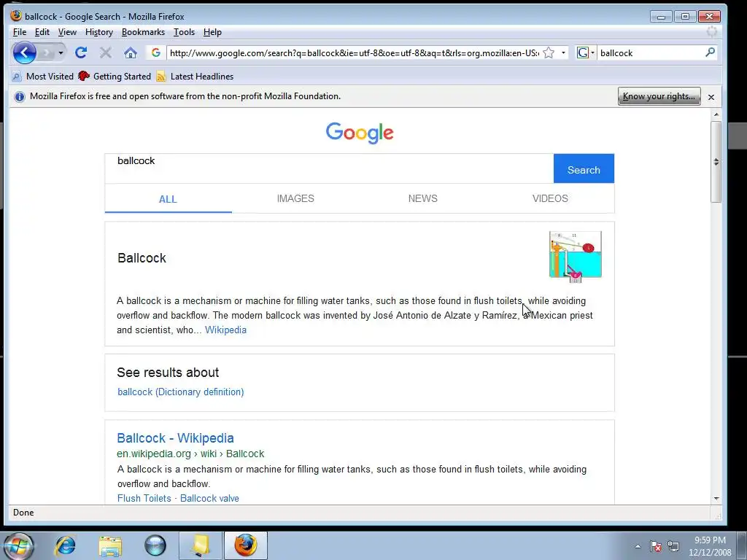Open Windows Explorer from the taskbar
Viewport: 747px width, 560px height.
[110, 545]
